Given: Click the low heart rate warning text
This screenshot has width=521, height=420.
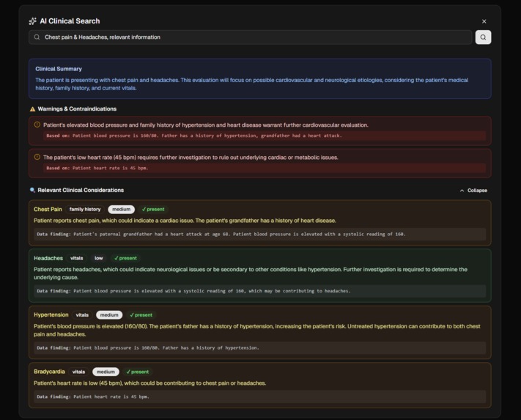Looking at the screenshot, I should (x=191, y=157).
